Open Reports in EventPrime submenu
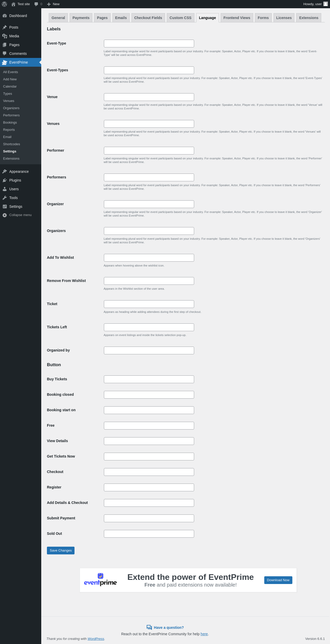Viewport: 330px width, 644px height. pos(9,130)
